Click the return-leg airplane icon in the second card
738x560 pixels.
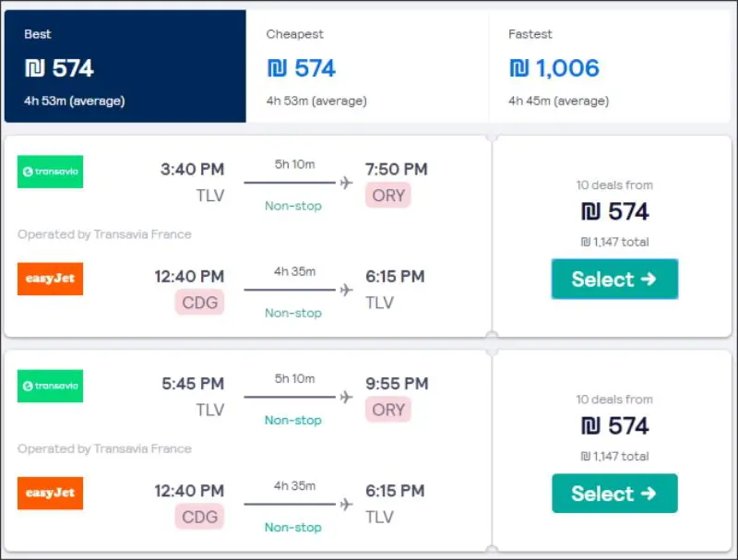(346, 504)
